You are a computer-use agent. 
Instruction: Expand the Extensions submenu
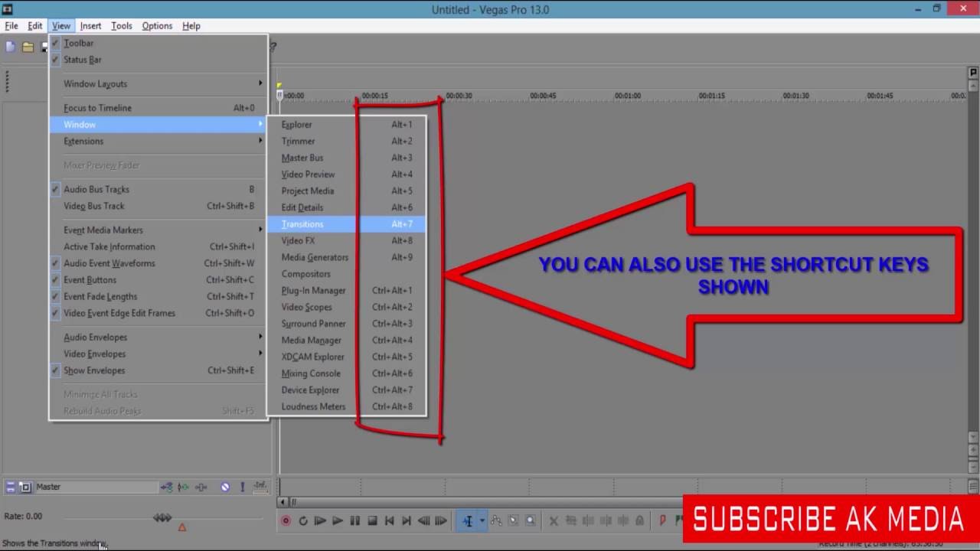[158, 141]
